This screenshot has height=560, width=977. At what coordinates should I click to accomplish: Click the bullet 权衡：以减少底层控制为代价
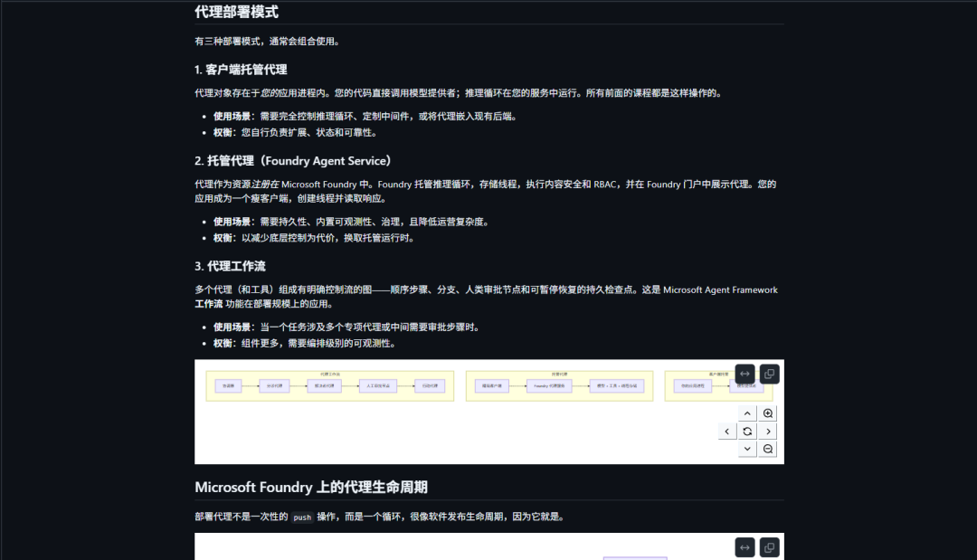313,237
